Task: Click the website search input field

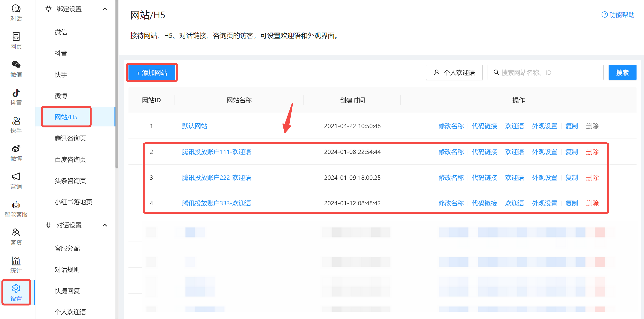Action: pos(545,72)
